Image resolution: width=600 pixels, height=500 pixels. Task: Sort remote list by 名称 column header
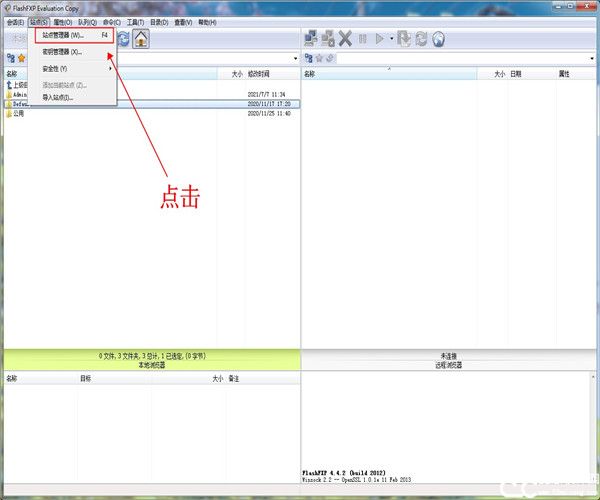point(310,74)
